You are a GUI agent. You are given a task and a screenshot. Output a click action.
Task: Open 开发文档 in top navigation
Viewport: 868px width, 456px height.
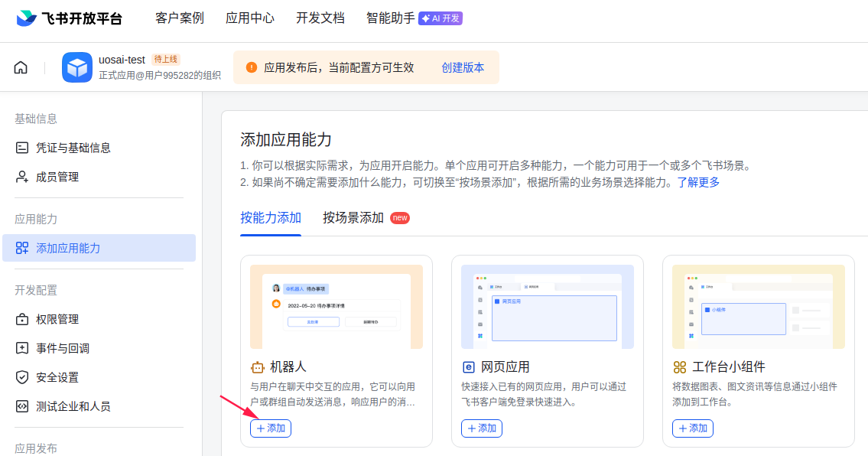[320, 18]
